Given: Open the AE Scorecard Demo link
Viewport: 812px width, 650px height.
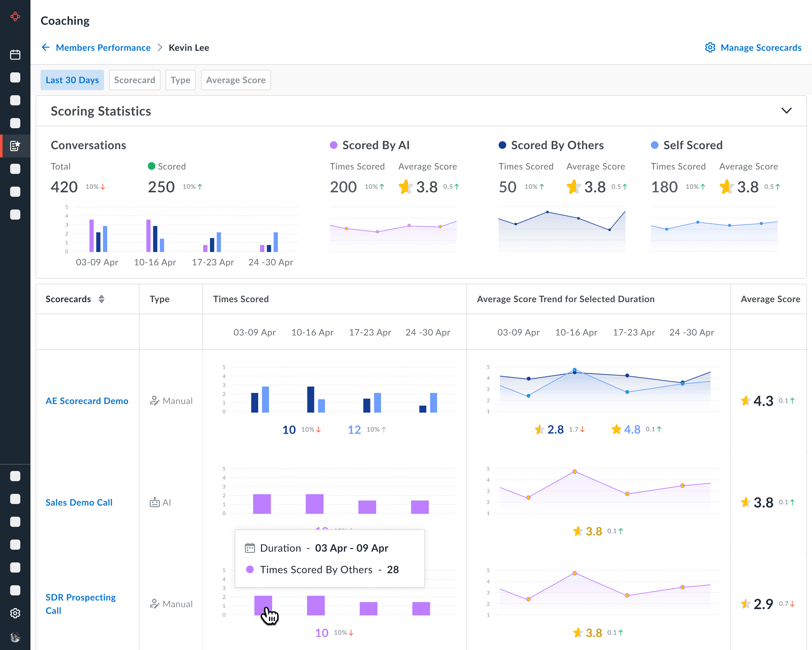Looking at the screenshot, I should click(87, 401).
